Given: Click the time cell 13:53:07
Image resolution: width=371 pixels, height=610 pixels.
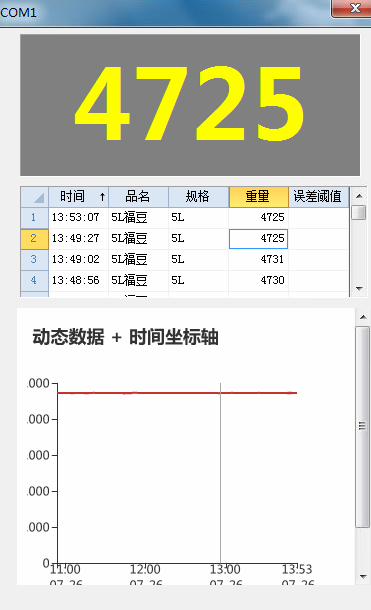Looking at the screenshot, I should 79,217.
